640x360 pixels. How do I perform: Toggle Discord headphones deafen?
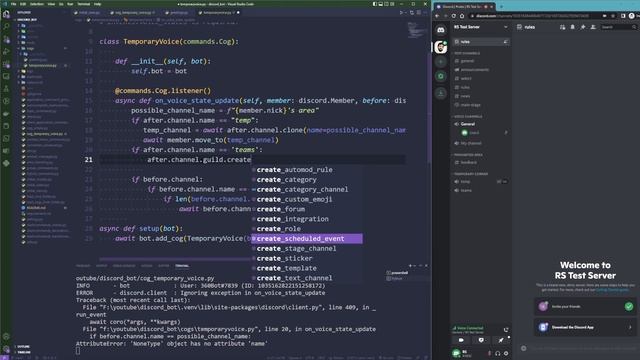click(498, 353)
